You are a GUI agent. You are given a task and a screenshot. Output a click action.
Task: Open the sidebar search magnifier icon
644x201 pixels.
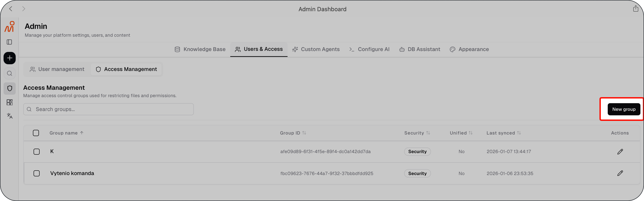point(9,73)
